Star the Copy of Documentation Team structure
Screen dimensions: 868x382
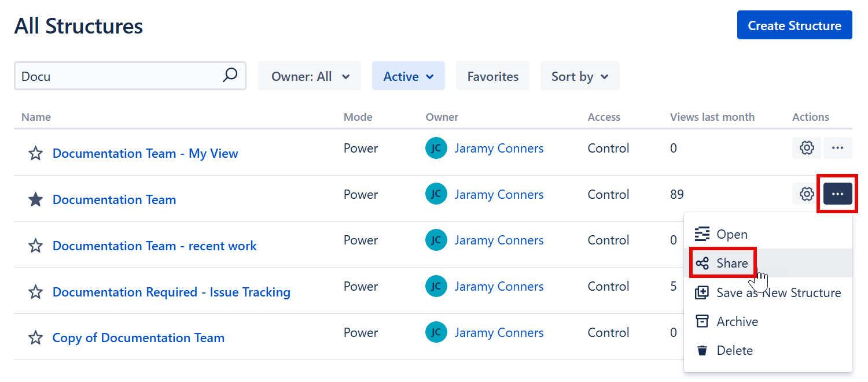(36, 338)
